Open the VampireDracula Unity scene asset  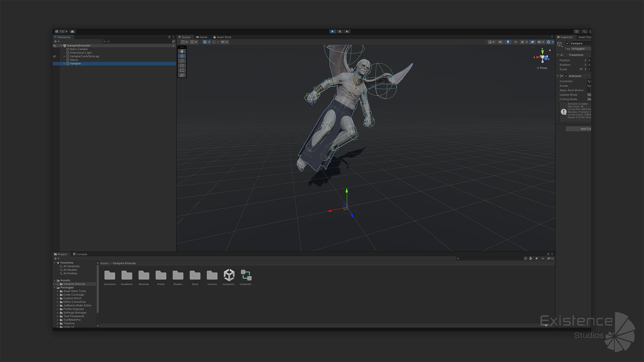(229, 275)
